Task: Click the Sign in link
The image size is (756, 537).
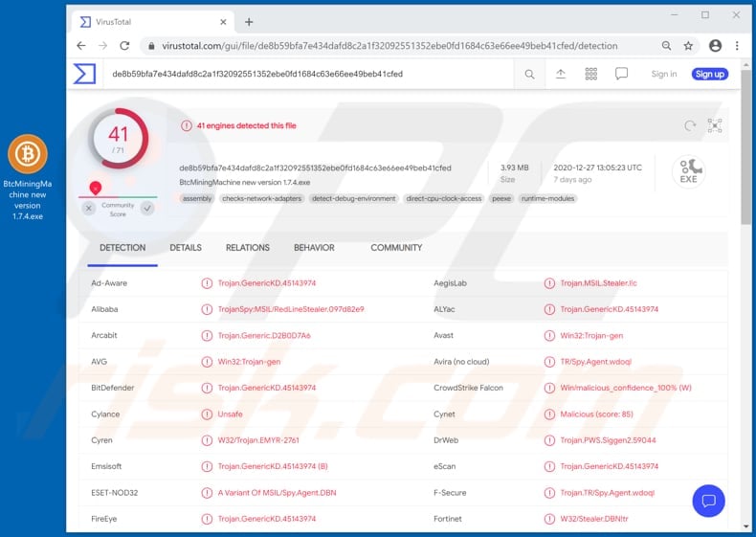Action: click(664, 74)
